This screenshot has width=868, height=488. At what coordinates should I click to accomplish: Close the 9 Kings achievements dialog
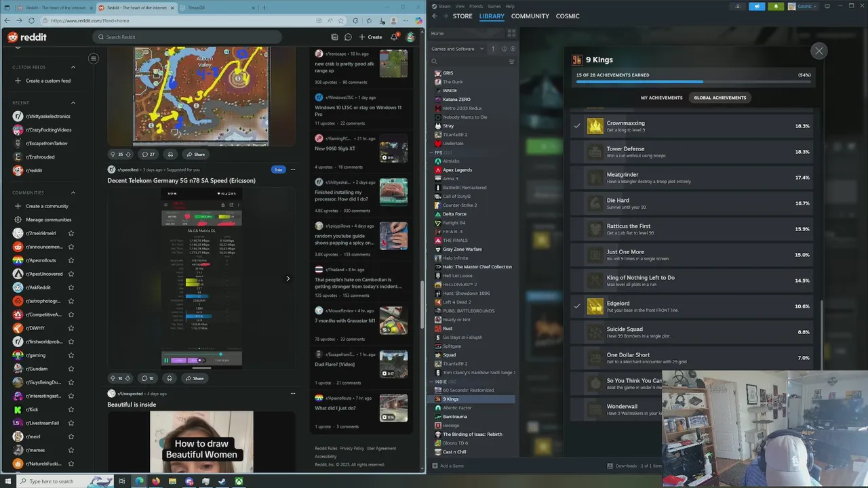coord(819,51)
